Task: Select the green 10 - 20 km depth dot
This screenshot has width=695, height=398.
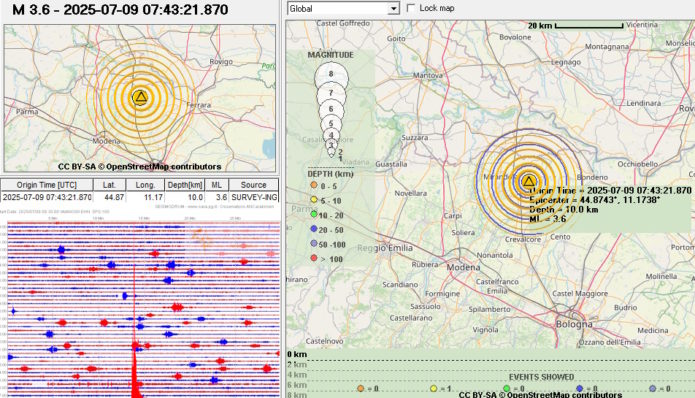Action: pyautogui.click(x=314, y=215)
